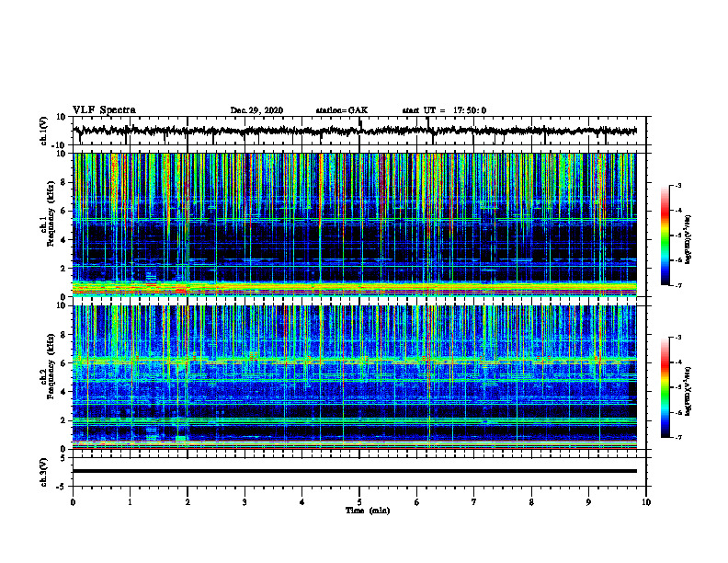Click the time axis tick label "5"
This screenshot has width=728, height=563.
pyautogui.click(x=359, y=502)
